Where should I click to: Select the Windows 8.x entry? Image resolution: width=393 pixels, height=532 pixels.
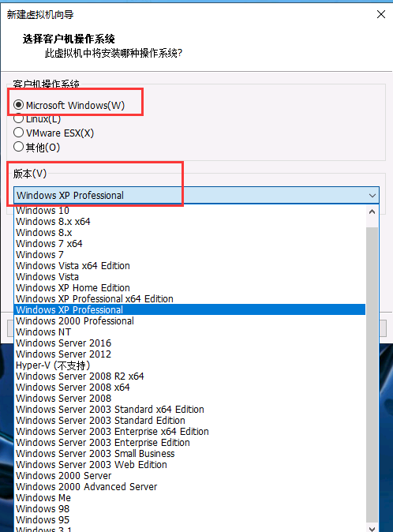tap(189, 232)
